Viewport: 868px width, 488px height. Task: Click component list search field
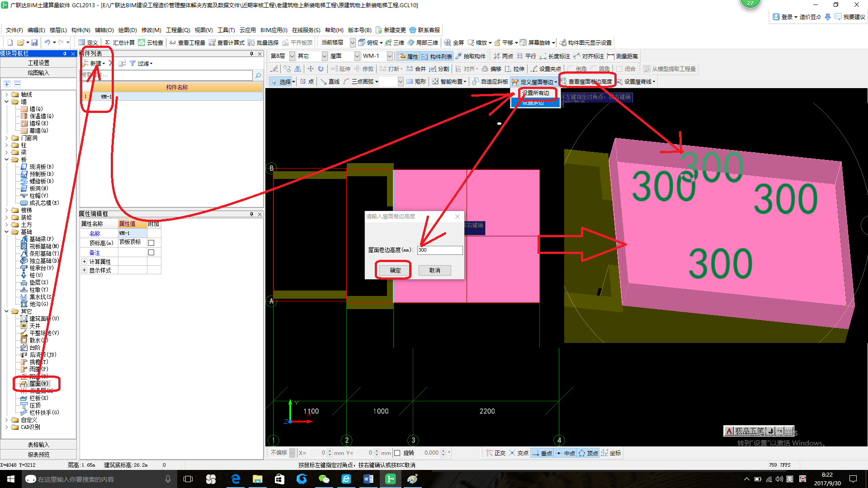pyautogui.click(x=167, y=75)
